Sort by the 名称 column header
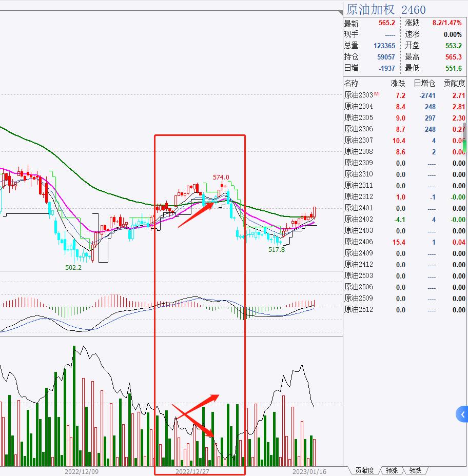 pos(351,83)
